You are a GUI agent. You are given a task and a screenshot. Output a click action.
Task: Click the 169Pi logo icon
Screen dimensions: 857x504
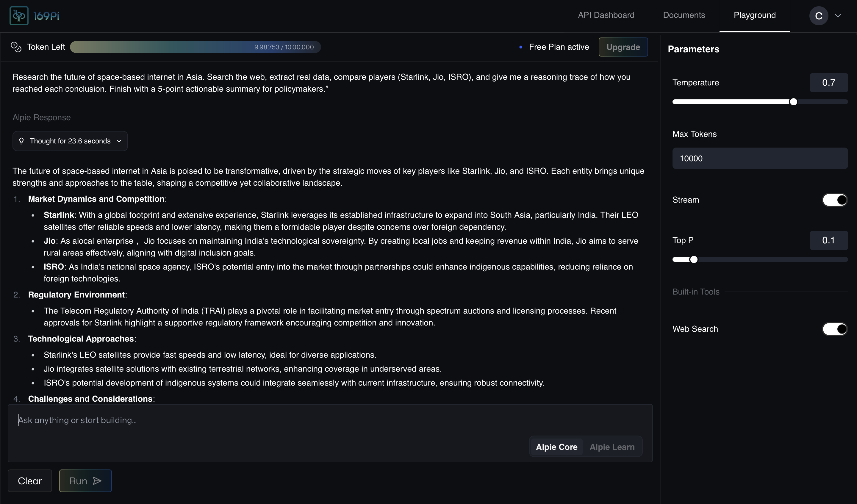(x=19, y=15)
